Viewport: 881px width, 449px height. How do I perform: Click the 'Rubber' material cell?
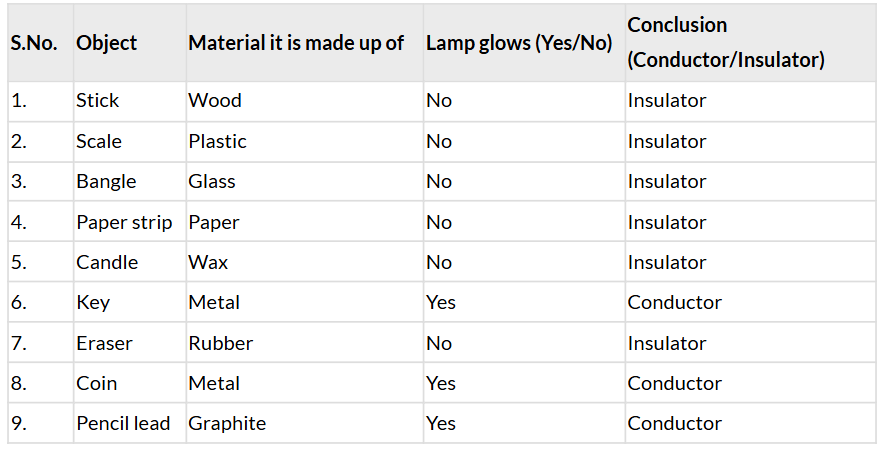[221, 343]
